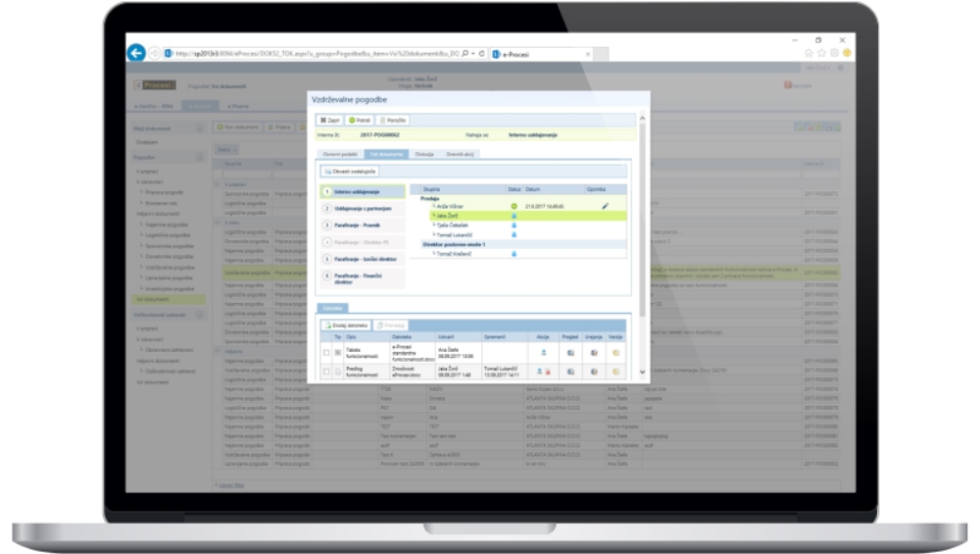The image size is (980, 554).
Task: Click the red delete icon in Predlog funkcionalnosti row
Action: (547, 372)
